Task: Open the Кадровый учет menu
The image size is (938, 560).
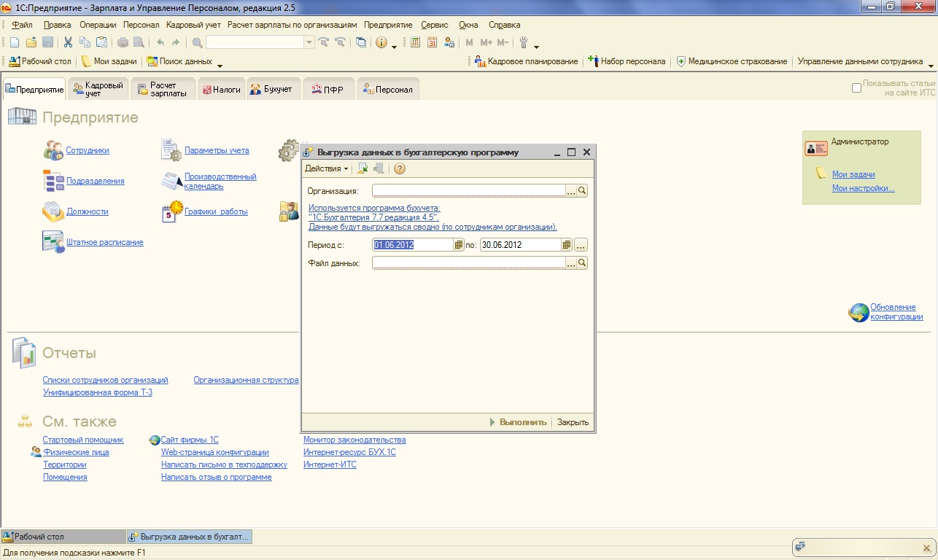Action: (193, 25)
